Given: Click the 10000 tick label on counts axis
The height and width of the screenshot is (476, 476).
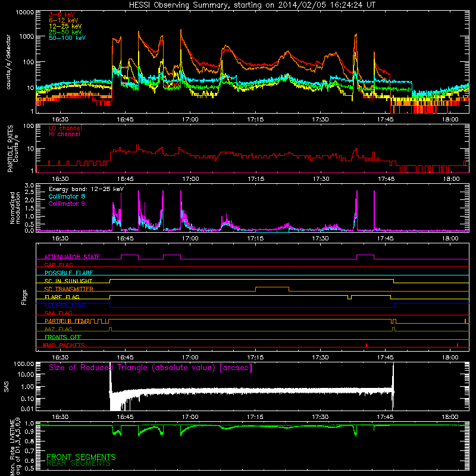Looking at the screenshot, I should [25, 12].
